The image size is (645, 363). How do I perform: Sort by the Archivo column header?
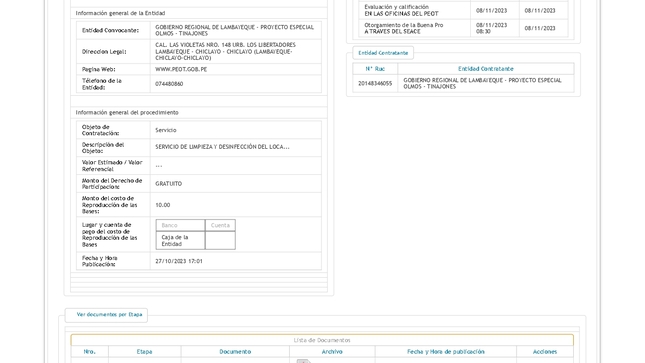point(332,351)
